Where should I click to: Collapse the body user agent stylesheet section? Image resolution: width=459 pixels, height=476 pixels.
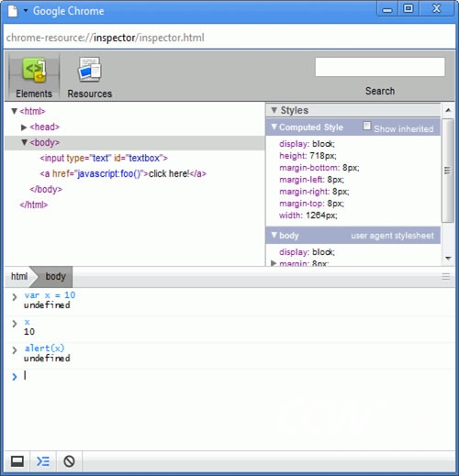[x=274, y=235]
